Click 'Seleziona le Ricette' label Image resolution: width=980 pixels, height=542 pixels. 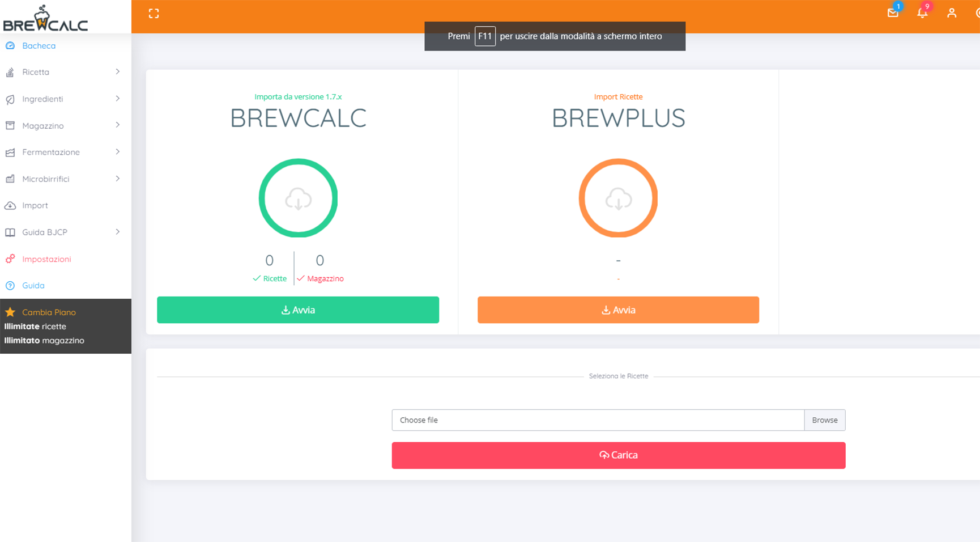coord(619,376)
